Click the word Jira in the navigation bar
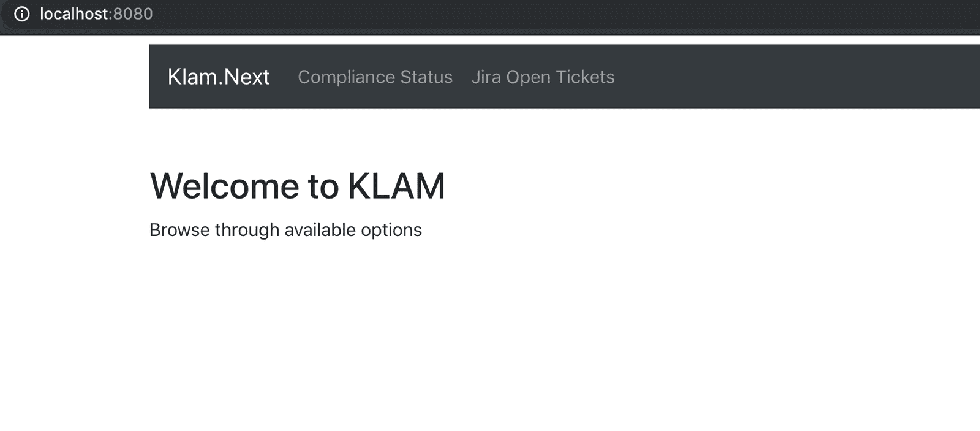This screenshot has width=980, height=431. [486, 77]
